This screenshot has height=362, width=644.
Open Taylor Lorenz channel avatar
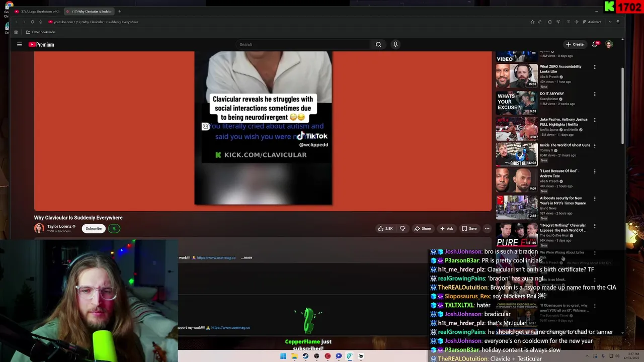(x=39, y=228)
